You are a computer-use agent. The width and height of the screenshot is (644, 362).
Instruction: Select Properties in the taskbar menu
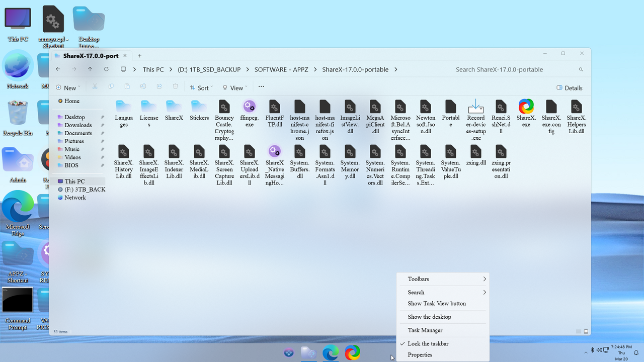click(x=420, y=354)
